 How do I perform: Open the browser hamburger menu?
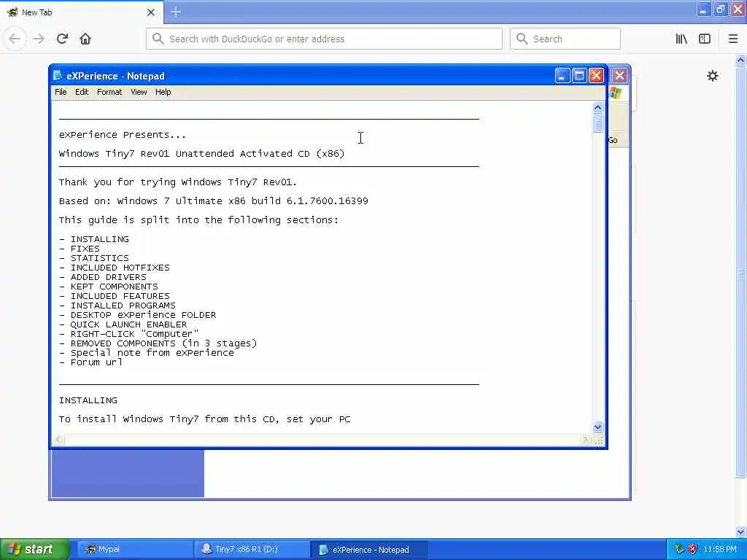click(732, 39)
